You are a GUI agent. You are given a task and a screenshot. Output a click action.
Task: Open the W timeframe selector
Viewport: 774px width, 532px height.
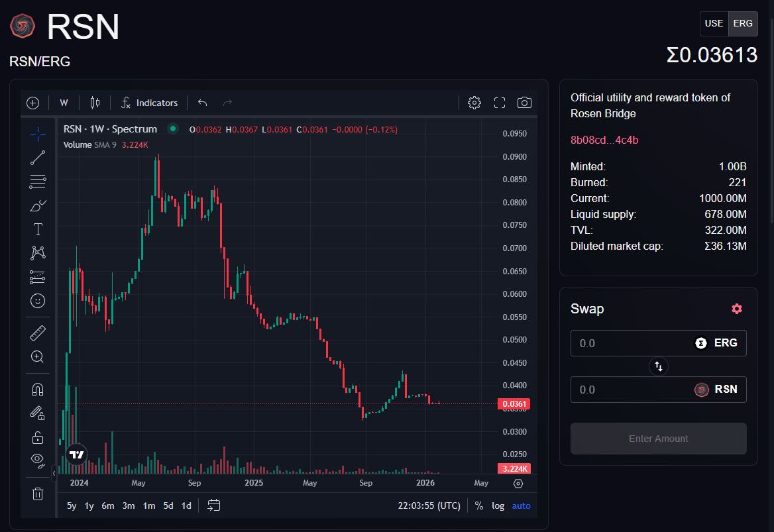[x=64, y=103]
